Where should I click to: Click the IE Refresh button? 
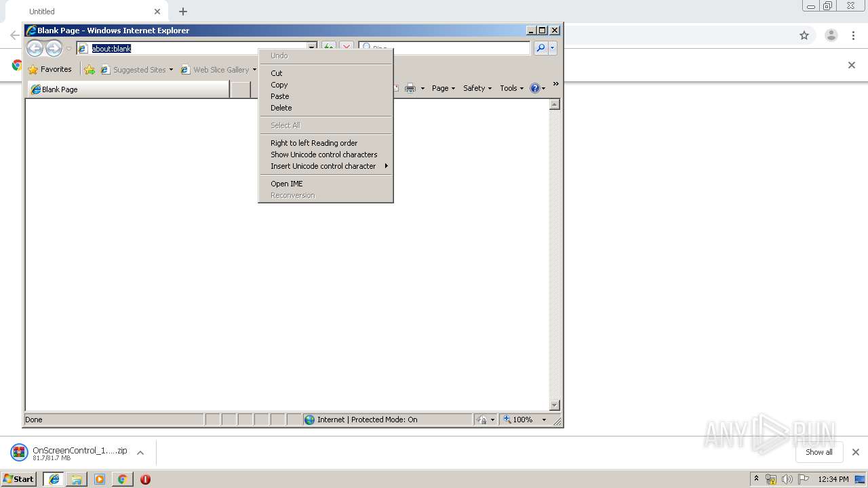pyautogui.click(x=328, y=48)
